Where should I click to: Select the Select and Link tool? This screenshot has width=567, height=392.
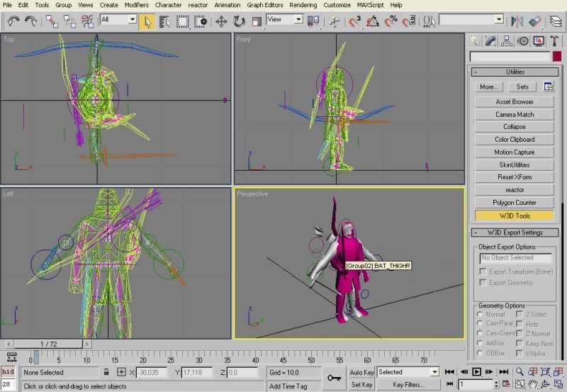52,21
